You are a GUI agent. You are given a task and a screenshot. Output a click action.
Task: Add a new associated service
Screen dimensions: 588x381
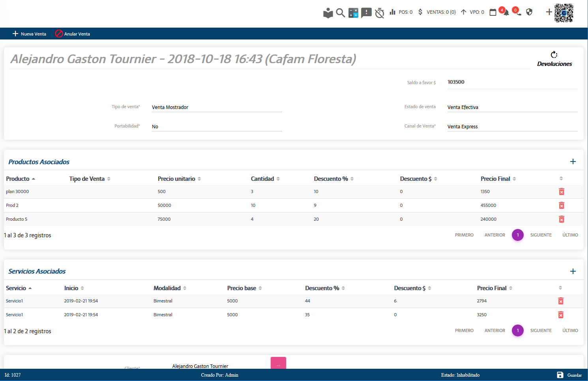point(573,271)
